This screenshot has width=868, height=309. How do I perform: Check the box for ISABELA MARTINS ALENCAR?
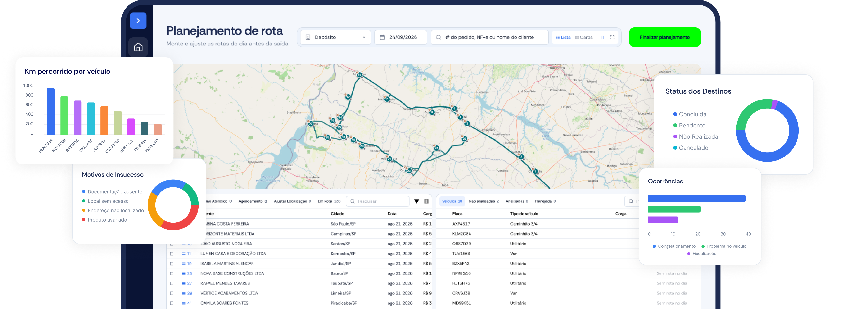point(172,264)
